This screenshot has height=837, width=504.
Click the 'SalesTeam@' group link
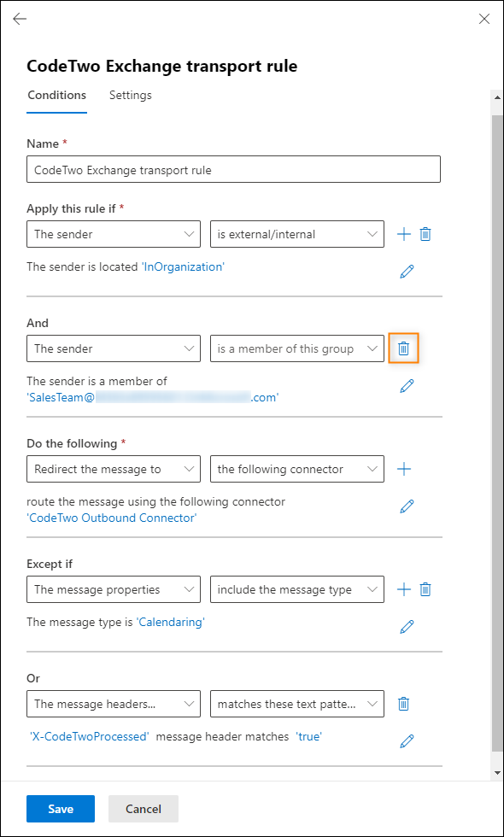click(152, 397)
